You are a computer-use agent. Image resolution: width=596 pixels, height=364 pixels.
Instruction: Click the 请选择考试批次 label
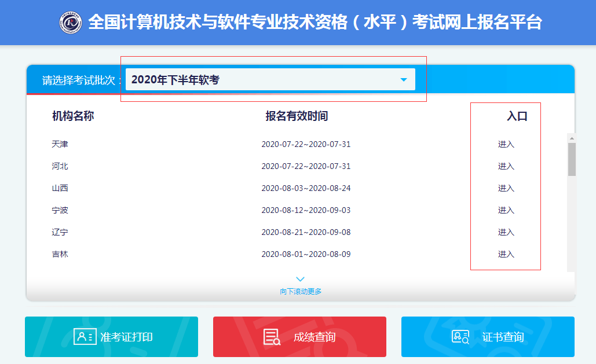click(81, 80)
